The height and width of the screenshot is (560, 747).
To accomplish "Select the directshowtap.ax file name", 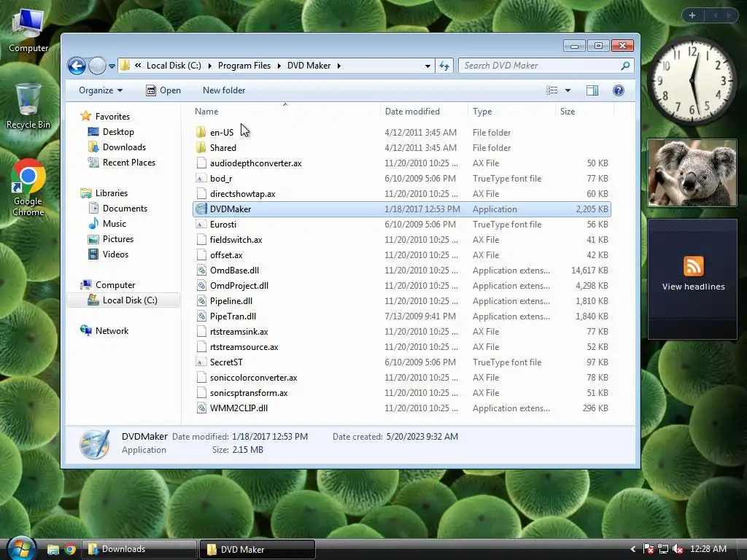I will (x=242, y=194).
